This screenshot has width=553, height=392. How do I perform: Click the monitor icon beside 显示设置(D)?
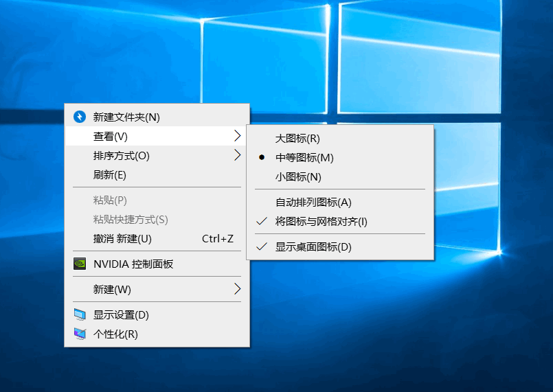click(80, 314)
